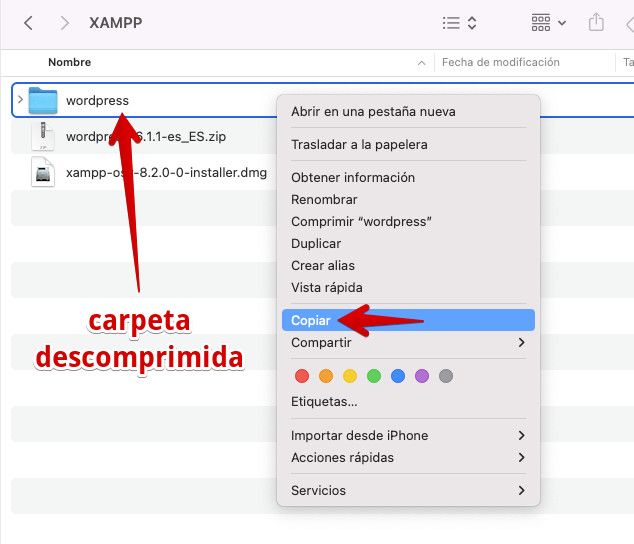
Task: Choose Comprimir "wordpress"
Action: click(408, 221)
